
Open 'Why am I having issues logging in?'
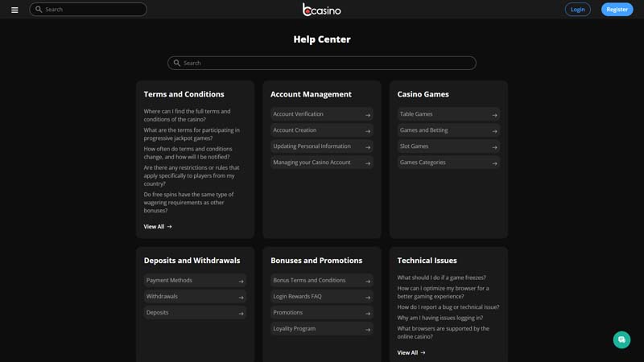click(x=440, y=318)
